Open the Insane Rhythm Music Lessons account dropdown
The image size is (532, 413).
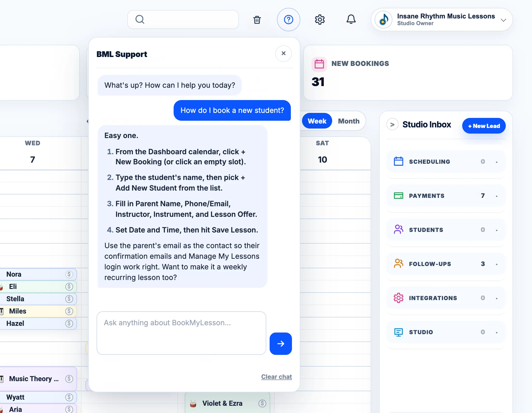442,20
